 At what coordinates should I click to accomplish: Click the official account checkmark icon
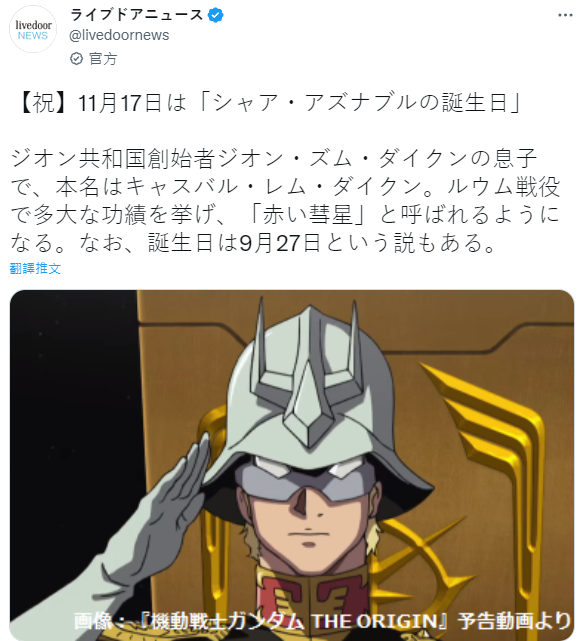(76, 58)
